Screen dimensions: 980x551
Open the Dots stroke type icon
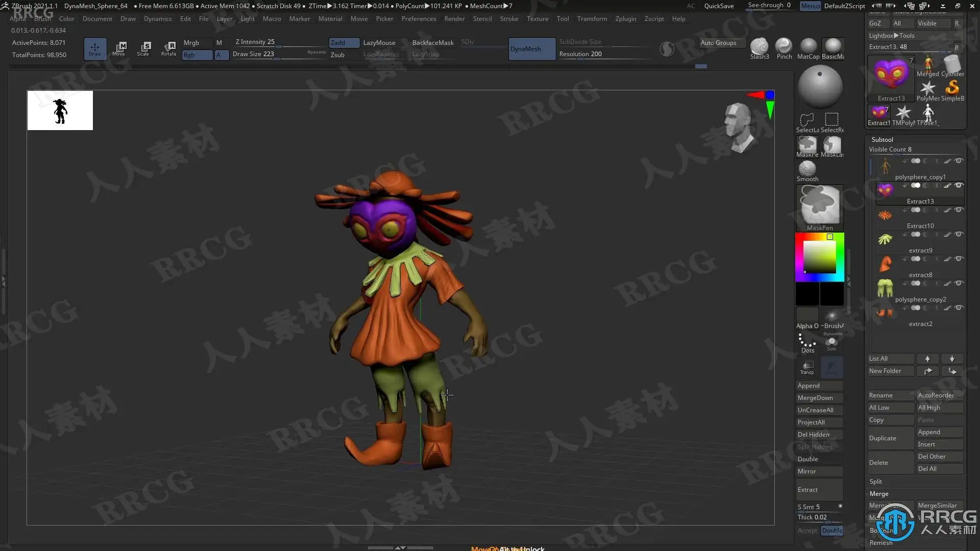pos(807,343)
